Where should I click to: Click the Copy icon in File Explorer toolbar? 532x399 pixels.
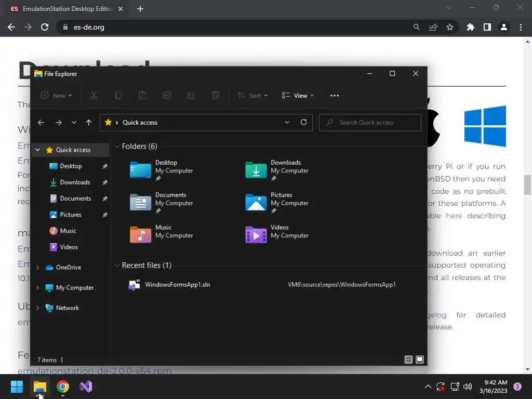point(118,96)
